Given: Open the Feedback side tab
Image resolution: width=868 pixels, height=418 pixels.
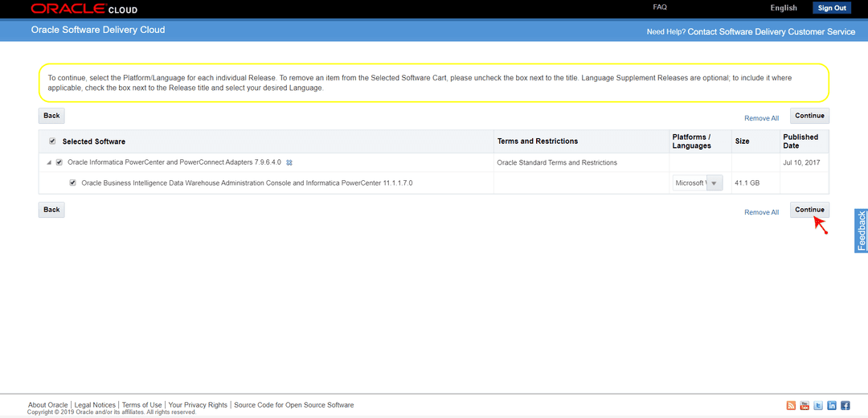Looking at the screenshot, I should [861, 231].
